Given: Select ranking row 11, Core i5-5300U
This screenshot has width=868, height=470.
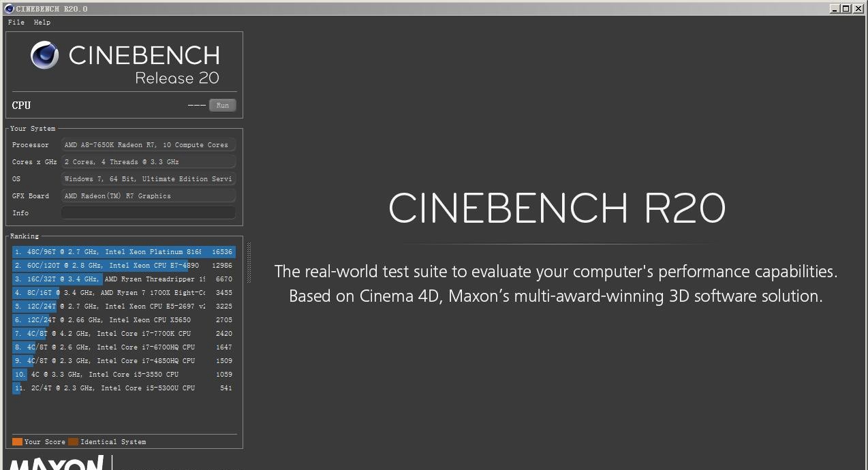Looking at the screenshot, I should click(124, 388).
